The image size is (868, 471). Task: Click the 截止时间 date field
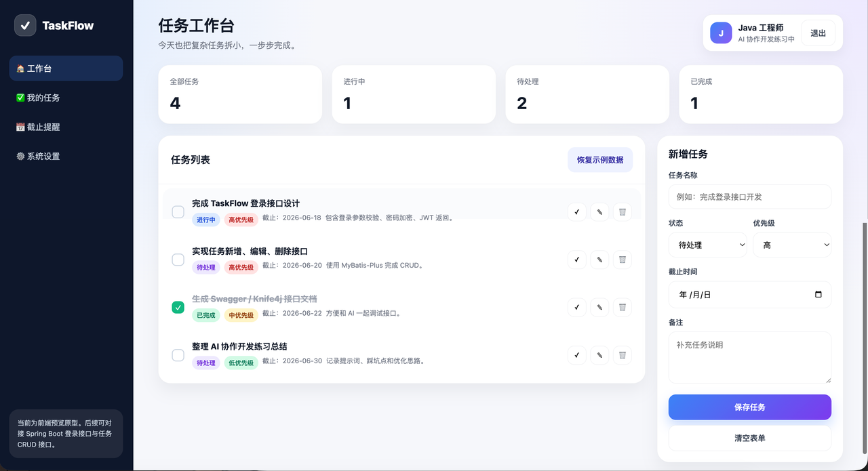(750, 295)
